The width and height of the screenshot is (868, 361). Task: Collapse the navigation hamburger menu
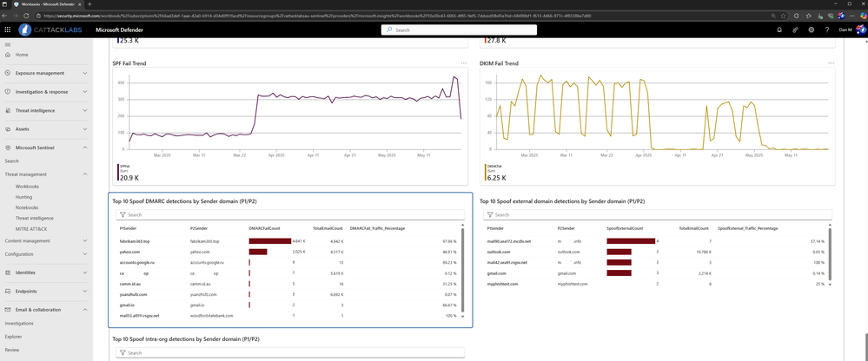click(8, 44)
